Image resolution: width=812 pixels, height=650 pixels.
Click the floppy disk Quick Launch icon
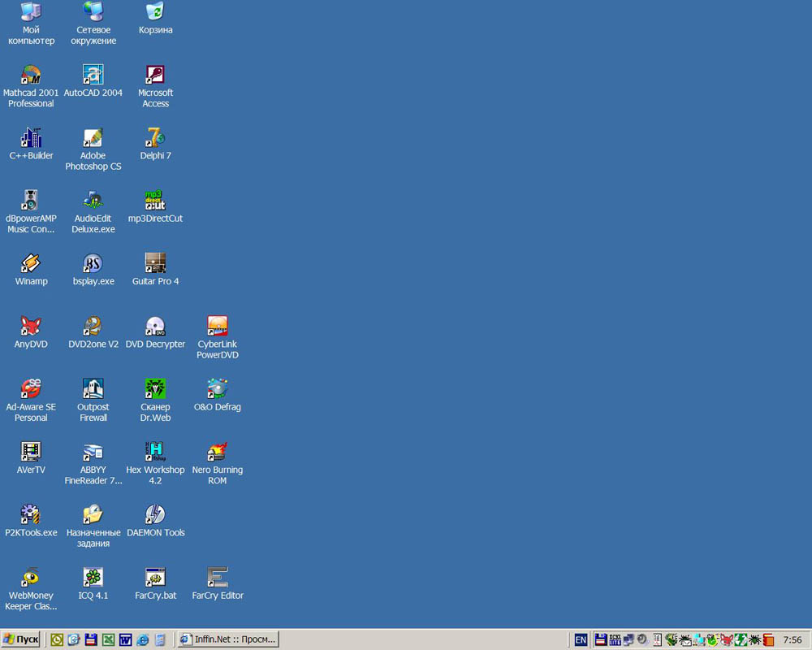click(91, 639)
